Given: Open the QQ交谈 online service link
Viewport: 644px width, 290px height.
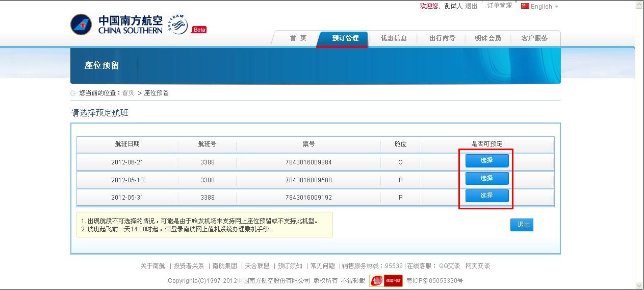Looking at the screenshot, I should pos(449,266).
